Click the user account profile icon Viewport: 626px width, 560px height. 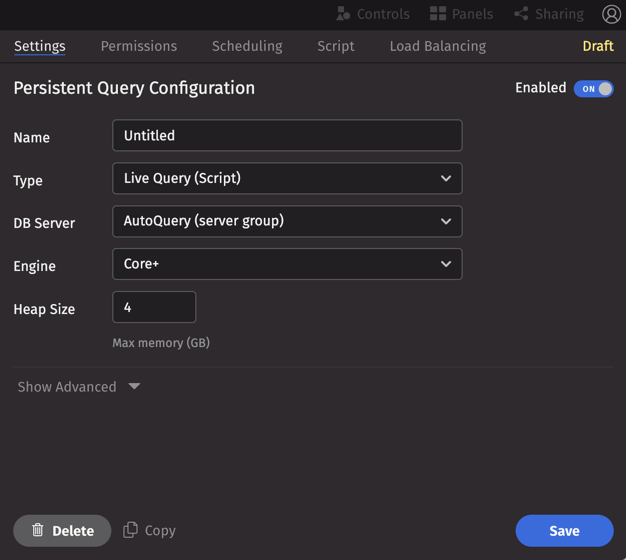click(611, 14)
